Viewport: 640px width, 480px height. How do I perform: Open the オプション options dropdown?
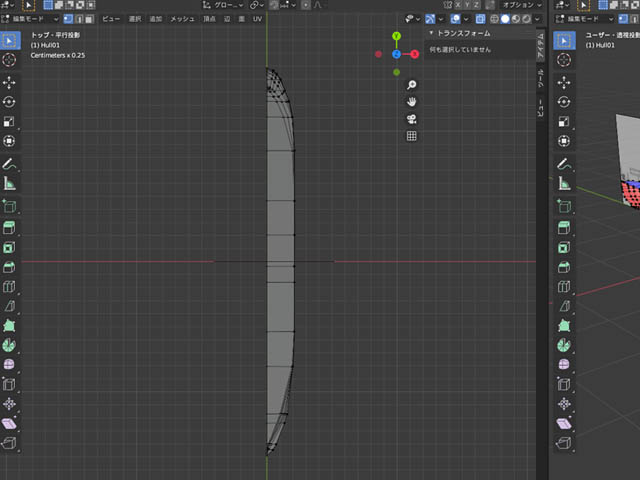[x=522, y=5]
